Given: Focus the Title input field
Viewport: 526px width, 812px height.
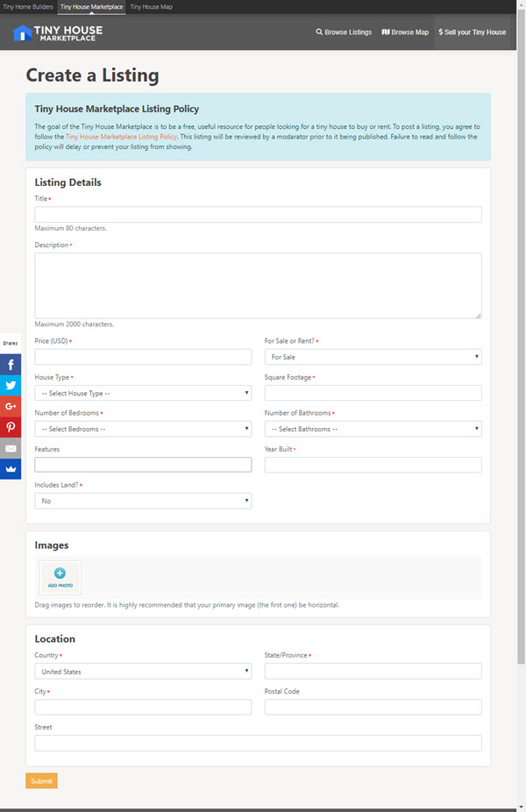Looking at the screenshot, I should (258, 214).
